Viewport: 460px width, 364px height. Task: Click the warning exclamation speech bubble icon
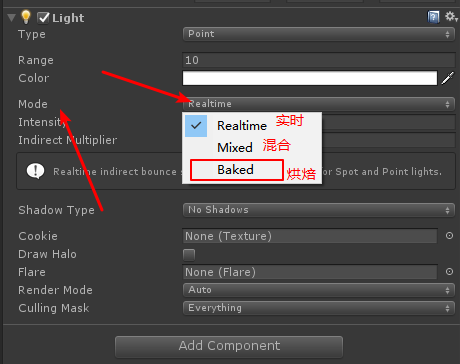click(35, 171)
